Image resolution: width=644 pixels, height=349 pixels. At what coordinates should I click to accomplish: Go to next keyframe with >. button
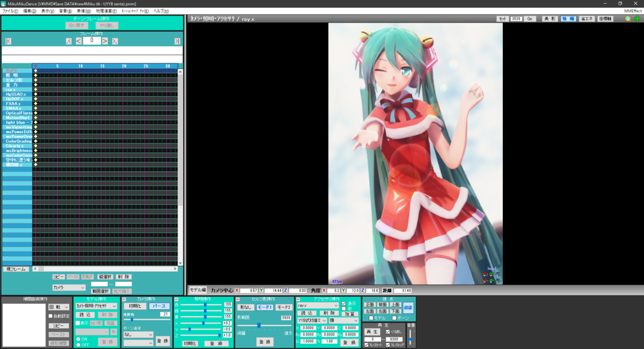[115, 41]
